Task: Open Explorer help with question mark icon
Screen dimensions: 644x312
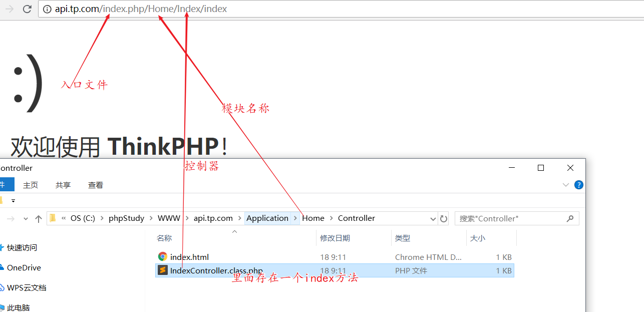Action: tap(578, 185)
